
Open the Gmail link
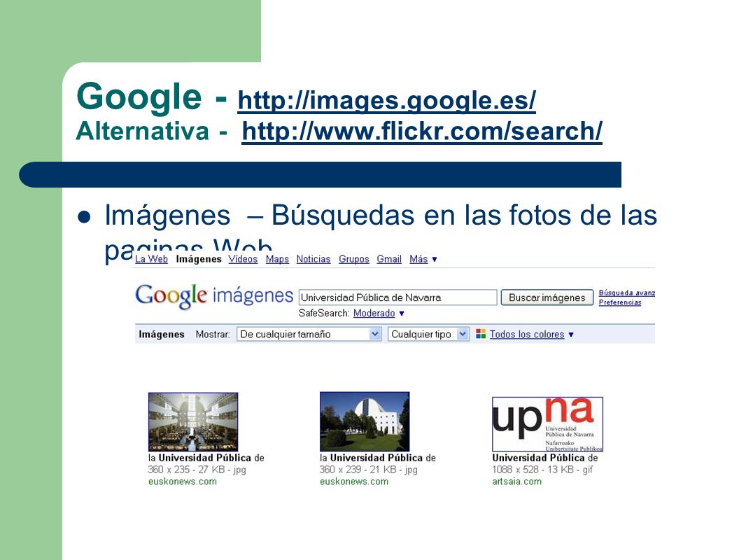pyautogui.click(x=389, y=259)
